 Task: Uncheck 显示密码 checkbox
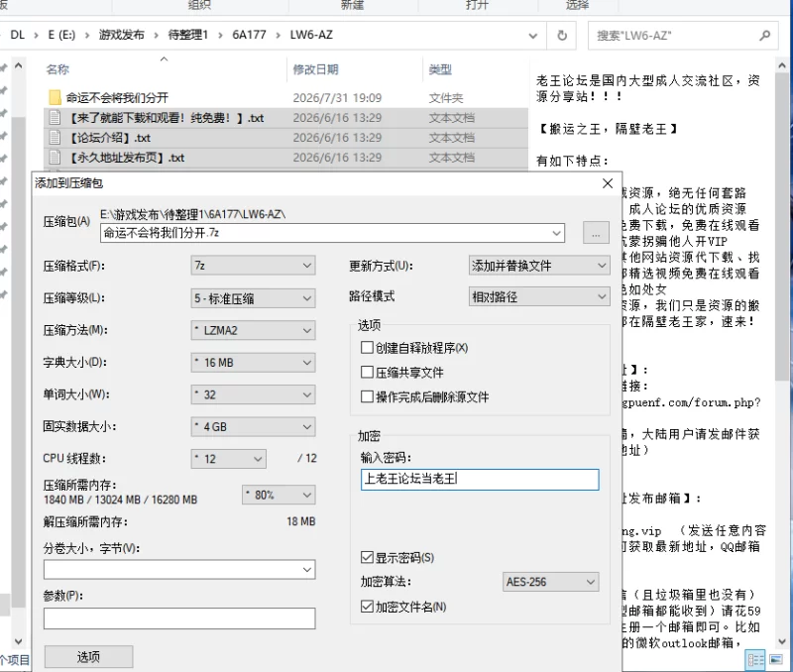(367, 558)
